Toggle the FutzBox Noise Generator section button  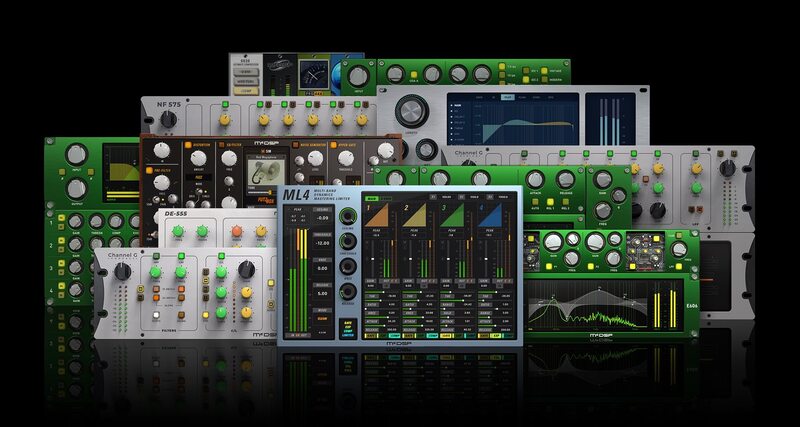[x=295, y=145]
